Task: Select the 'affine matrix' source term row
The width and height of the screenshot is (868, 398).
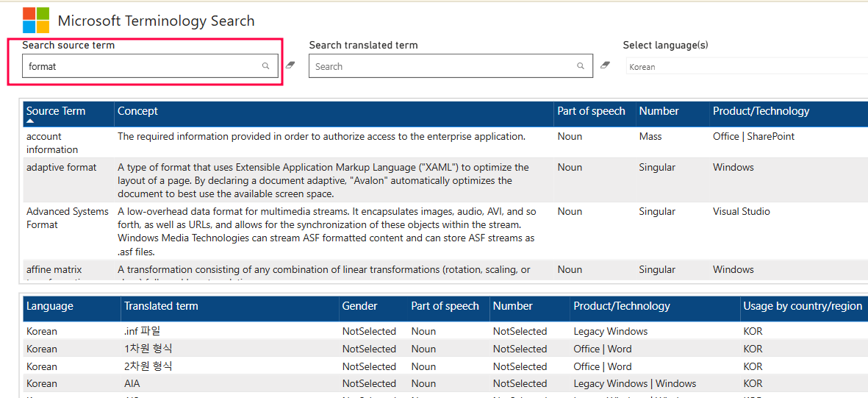Action: coord(54,270)
